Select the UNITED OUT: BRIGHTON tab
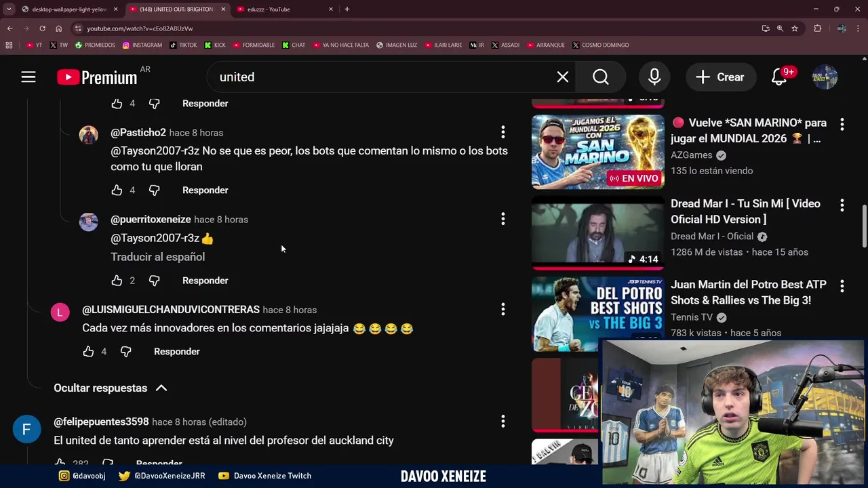The height and width of the screenshot is (488, 868). click(176, 9)
